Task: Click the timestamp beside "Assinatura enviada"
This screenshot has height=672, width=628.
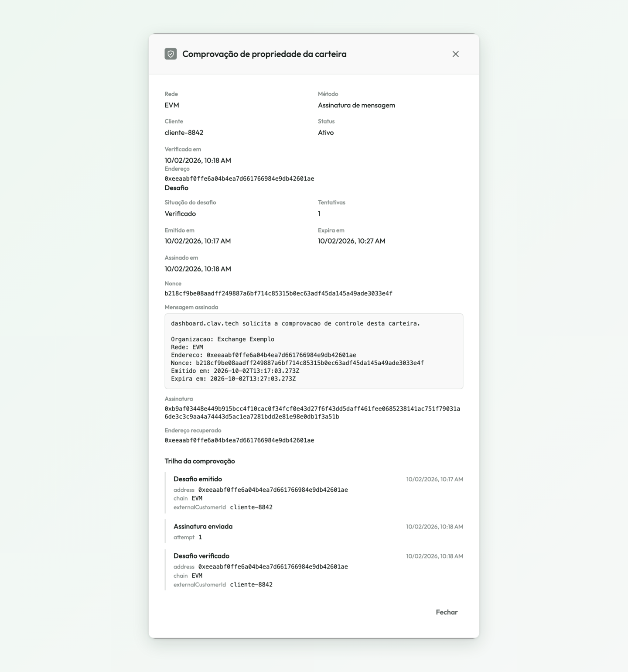Action: tap(435, 527)
